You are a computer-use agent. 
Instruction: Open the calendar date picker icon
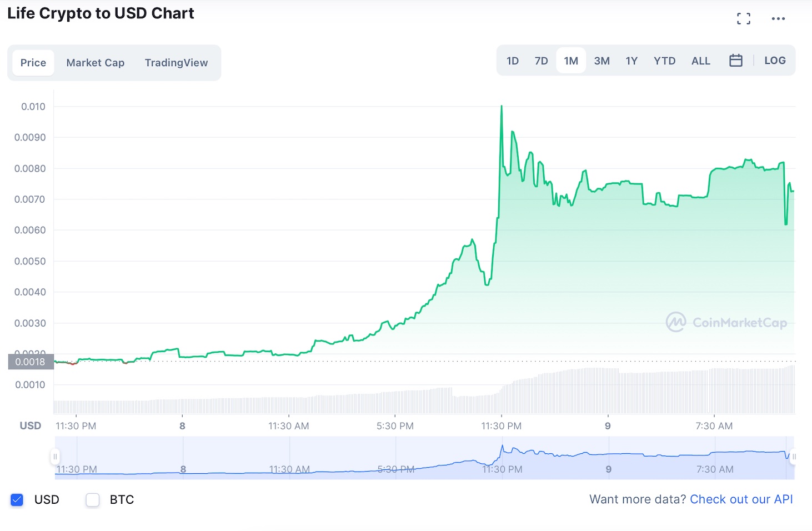pos(736,60)
